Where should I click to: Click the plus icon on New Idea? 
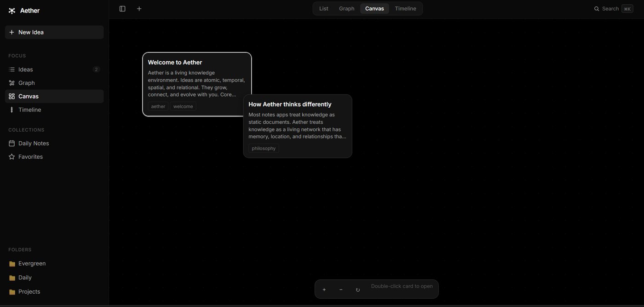tap(12, 32)
